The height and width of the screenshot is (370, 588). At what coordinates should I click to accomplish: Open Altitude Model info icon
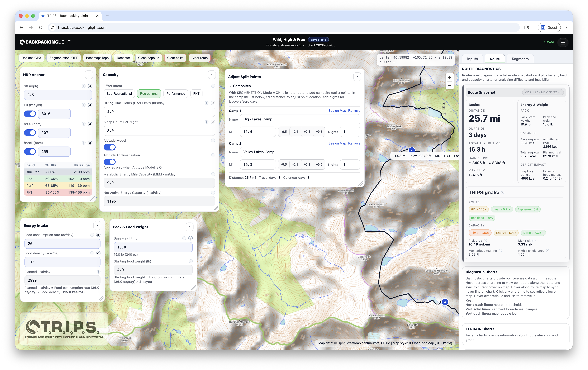(x=213, y=141)
